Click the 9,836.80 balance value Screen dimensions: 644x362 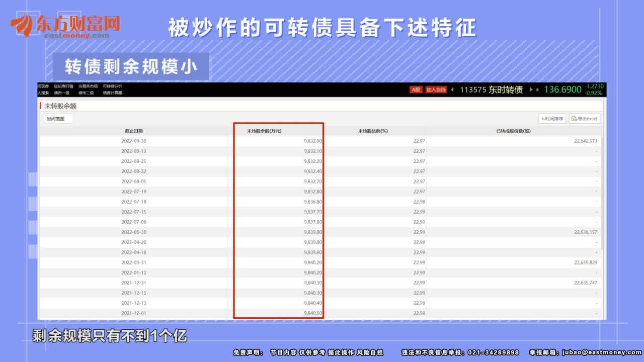pos(313,202)
